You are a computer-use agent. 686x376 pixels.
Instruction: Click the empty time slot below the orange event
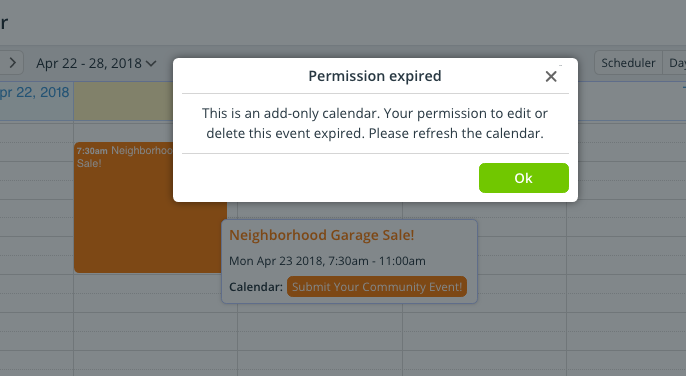point(149,293)
